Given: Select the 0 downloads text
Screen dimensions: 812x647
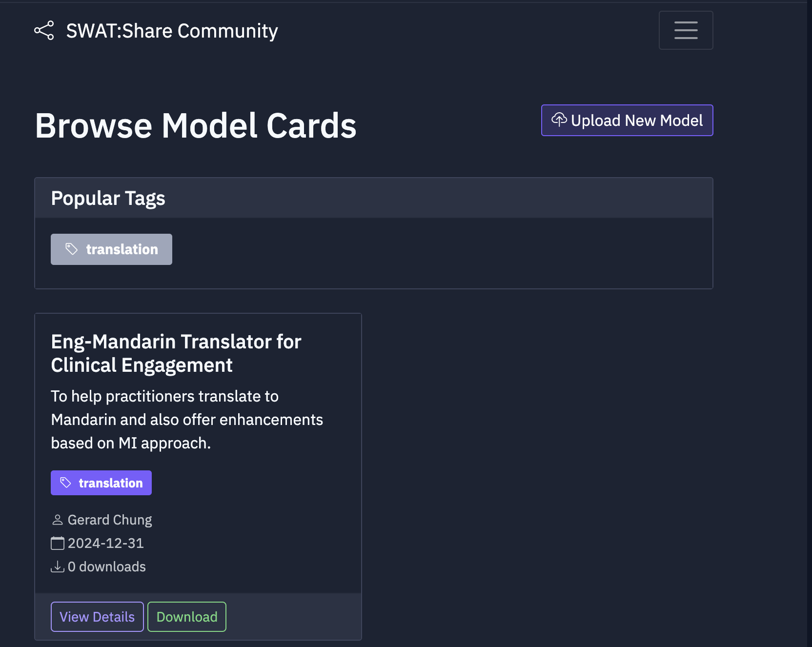Looking at the screenshot, I should (x=107, y=566).
